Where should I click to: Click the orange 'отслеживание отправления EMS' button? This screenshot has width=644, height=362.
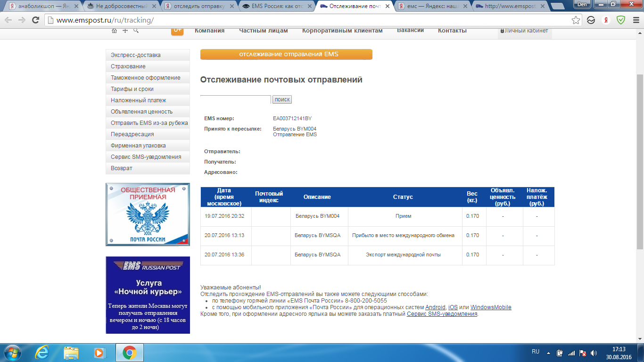click(286, 54)
